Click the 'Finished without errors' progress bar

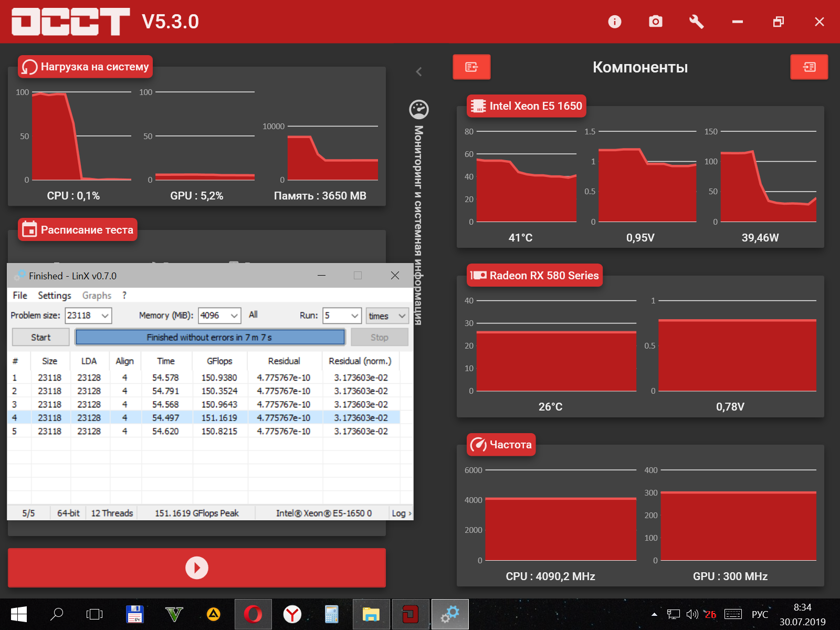[210, 337]
